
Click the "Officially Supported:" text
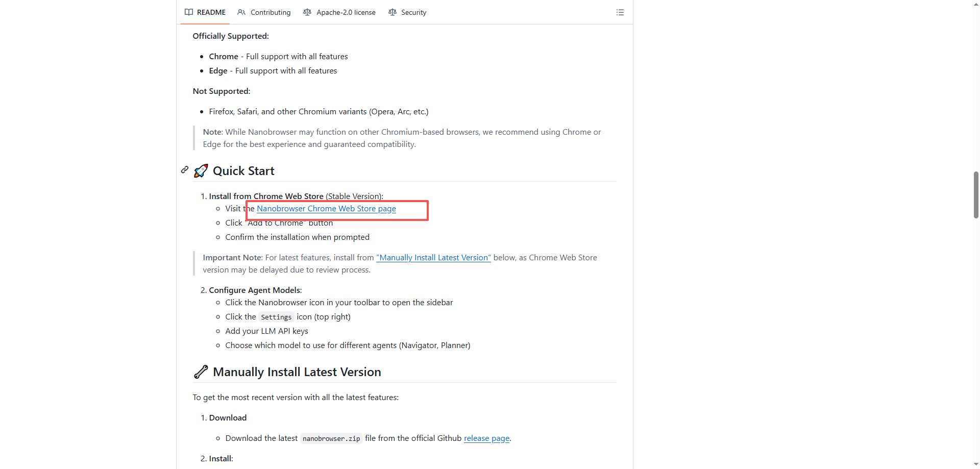(x=231, y=36)
